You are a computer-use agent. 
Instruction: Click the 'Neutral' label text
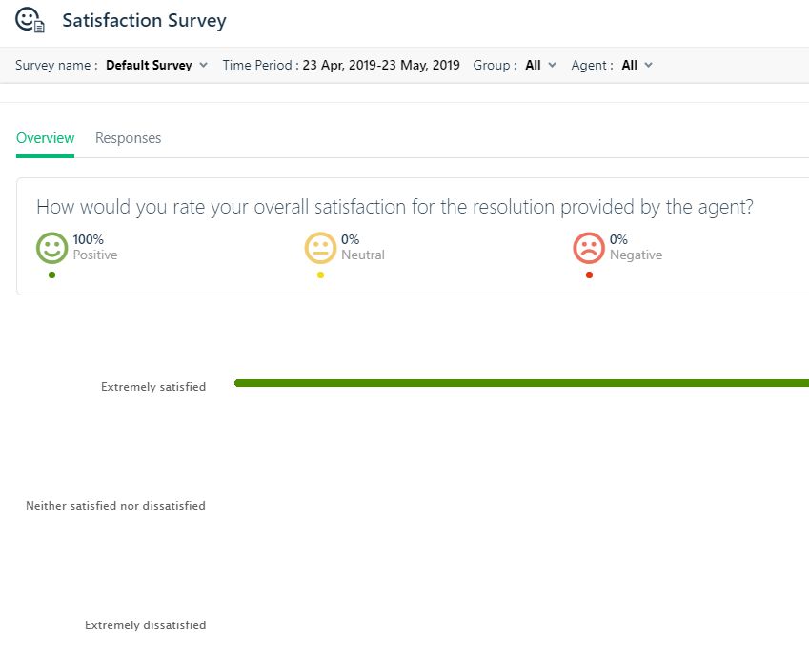coord(363,255)
